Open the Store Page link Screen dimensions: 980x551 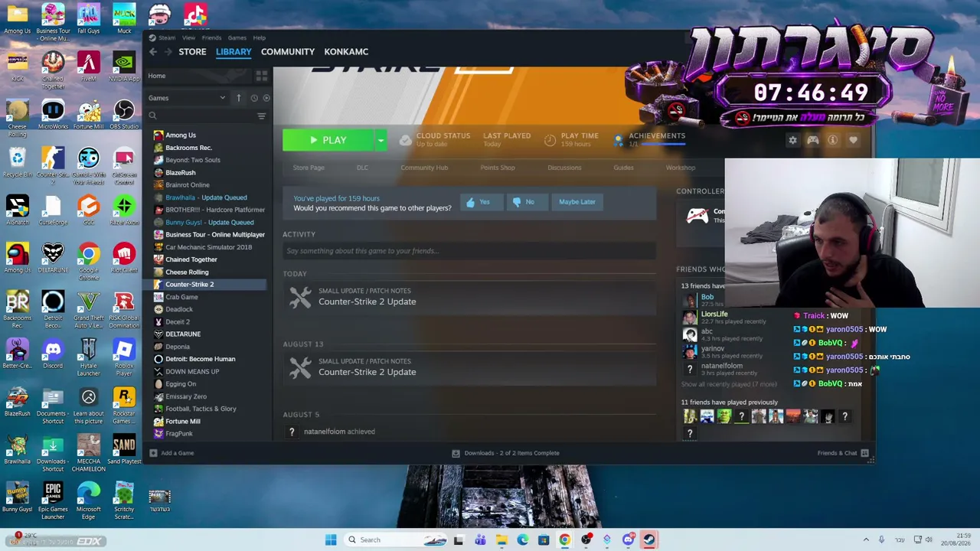coord(309,168)
